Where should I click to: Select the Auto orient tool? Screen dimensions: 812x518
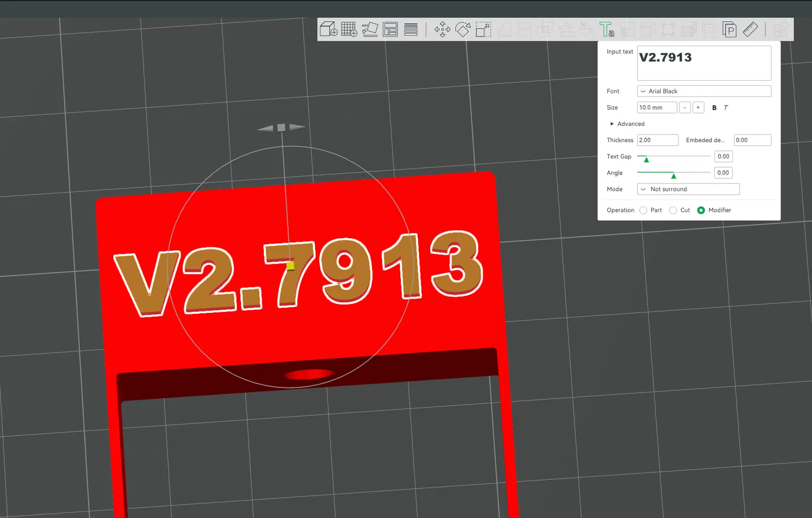click(x=369, y=29)
